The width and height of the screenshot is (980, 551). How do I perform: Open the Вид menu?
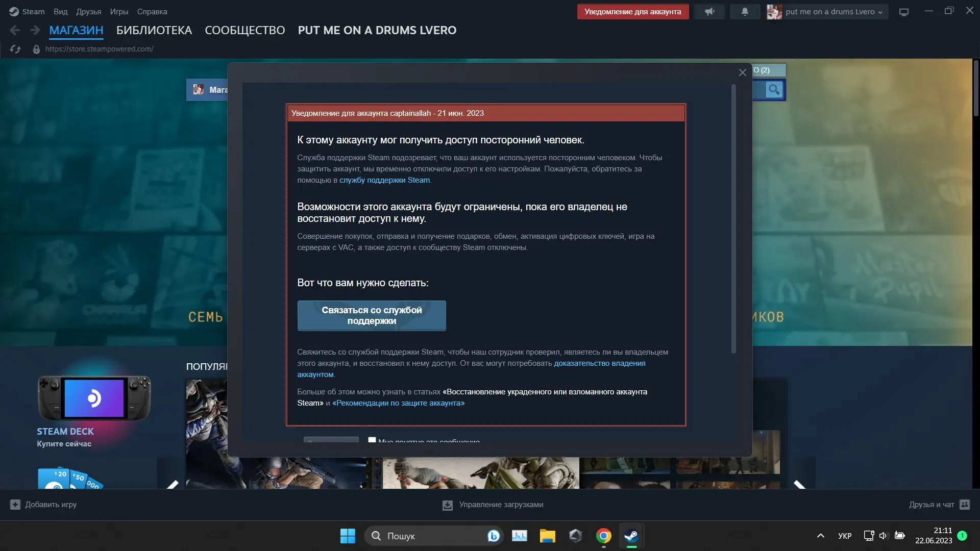[x=60, y=11]
